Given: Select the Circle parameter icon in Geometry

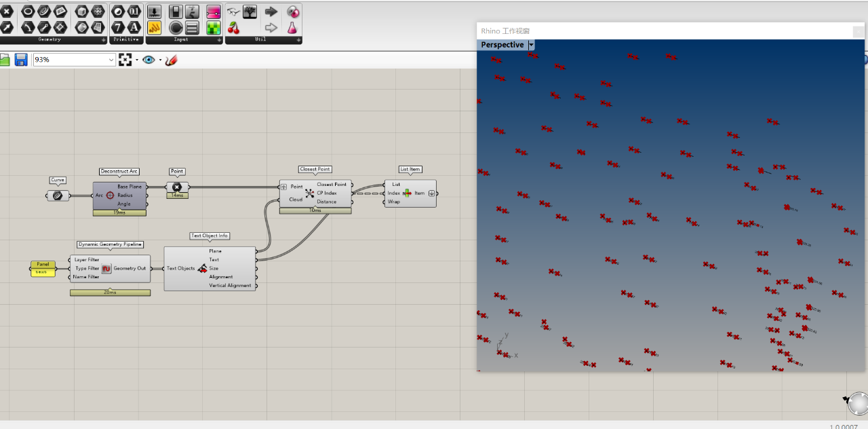Looking at the screenshot, I should point(28,12).
